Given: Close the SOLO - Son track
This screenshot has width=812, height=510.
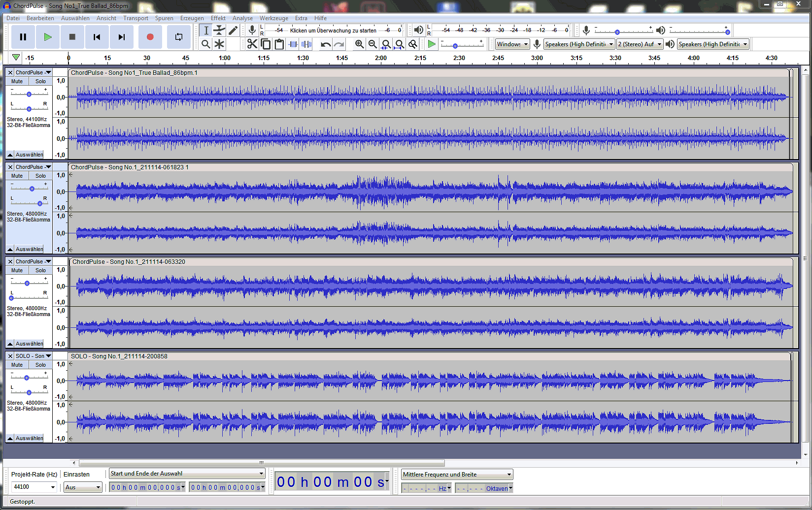Looking at the screenshot, I should pyautogui.click(x=10, y=356).
